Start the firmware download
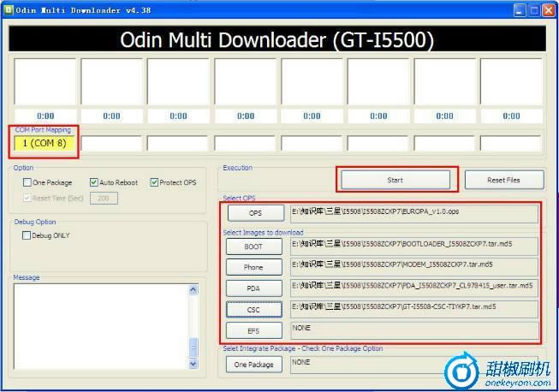This screenshot has width=559, height=392. 395,180
